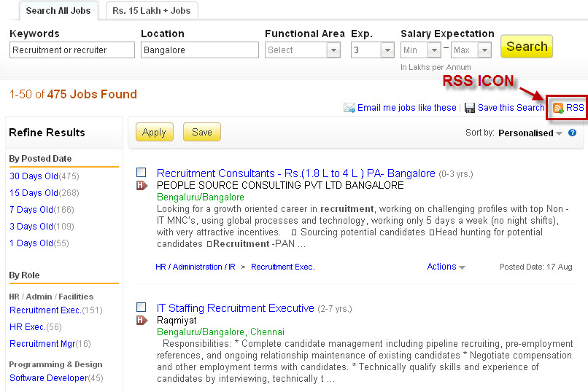
Task: Open the Exp. years dropdown
Action: (x=372, y=50)
